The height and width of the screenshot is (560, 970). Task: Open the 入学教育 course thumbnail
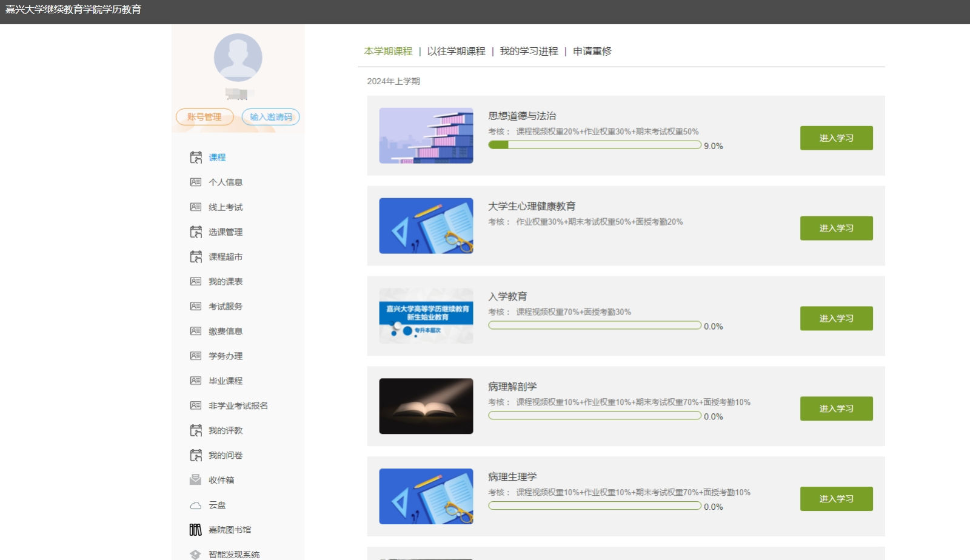426,316
